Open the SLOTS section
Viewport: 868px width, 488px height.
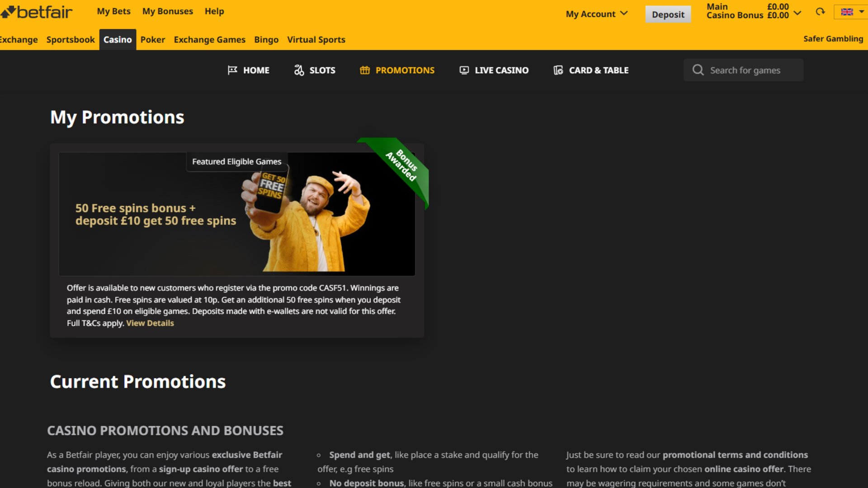(315, 70)
